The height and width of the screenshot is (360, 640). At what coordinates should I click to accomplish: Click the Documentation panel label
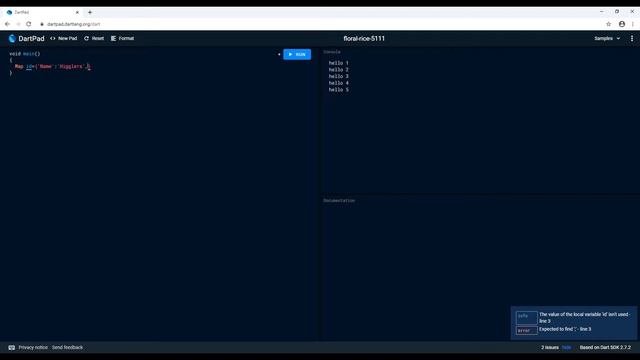pyautogui.click(x=339, y=200)
